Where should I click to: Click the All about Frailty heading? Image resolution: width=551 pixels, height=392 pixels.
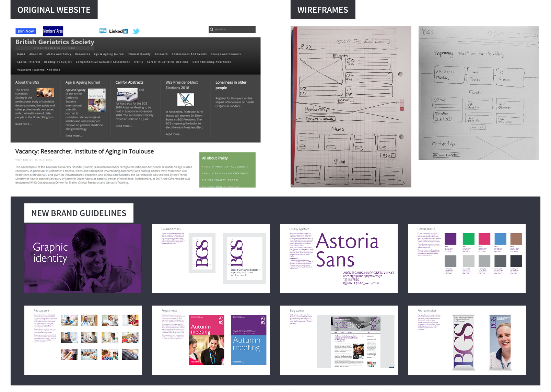click(x=215, y=158)
